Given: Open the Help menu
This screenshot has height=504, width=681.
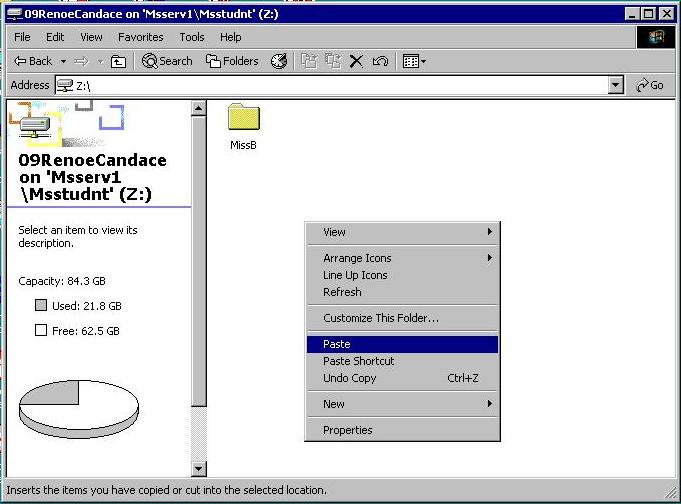Looking at the screenshot, I should pyautogui.click(x=230, y=37).
